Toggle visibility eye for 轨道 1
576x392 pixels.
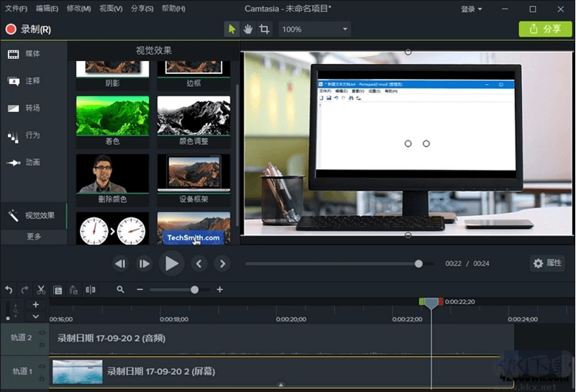(x=42, y=366)
